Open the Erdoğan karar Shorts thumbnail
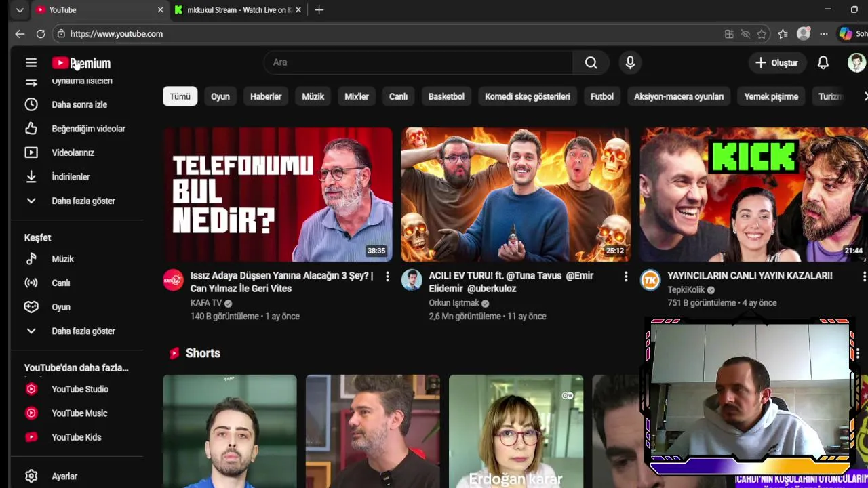 515,431
